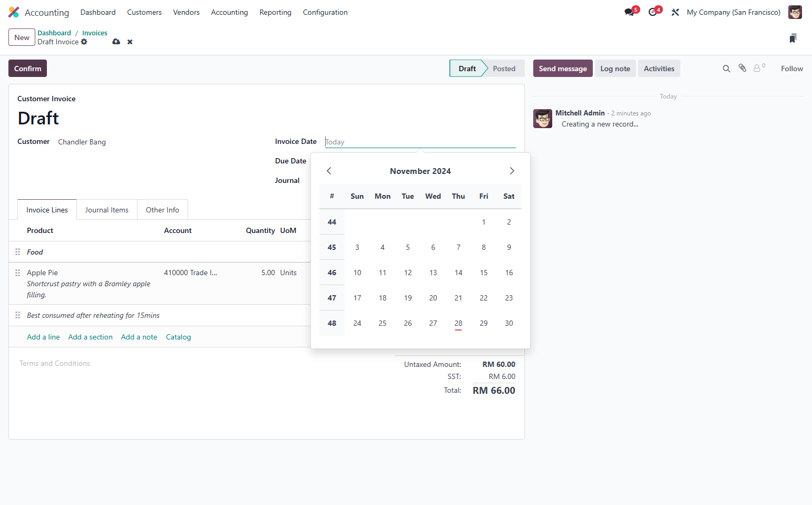Click the Invoice Date input field
812x505 pixels.
[420, 142]
